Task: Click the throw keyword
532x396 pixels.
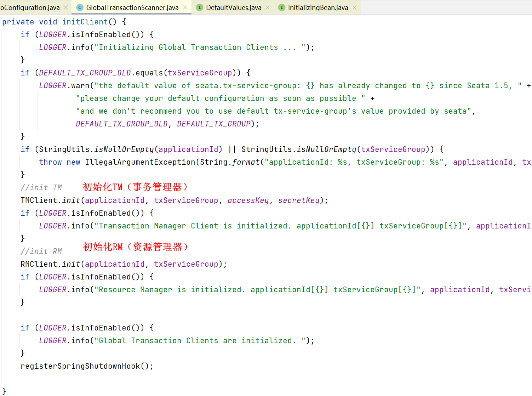Action: pos(51,162)
